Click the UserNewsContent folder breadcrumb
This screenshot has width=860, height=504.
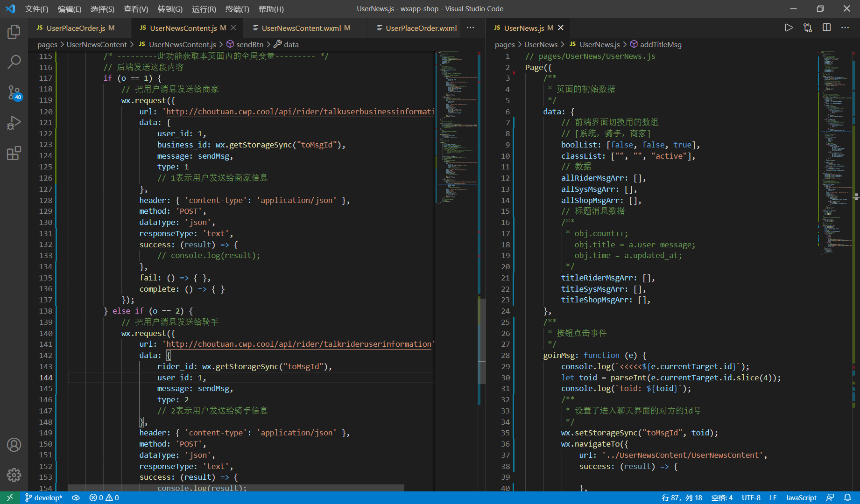click(x=97, y=45)
